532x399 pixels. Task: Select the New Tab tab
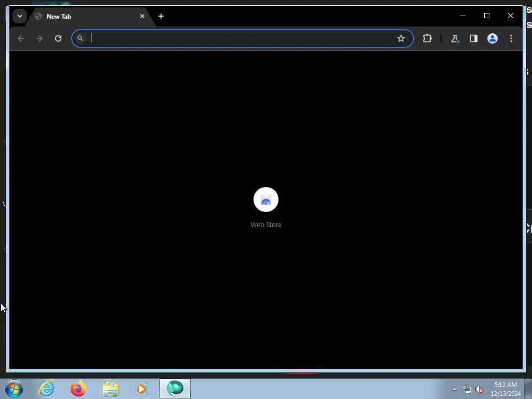pos(91,16)
